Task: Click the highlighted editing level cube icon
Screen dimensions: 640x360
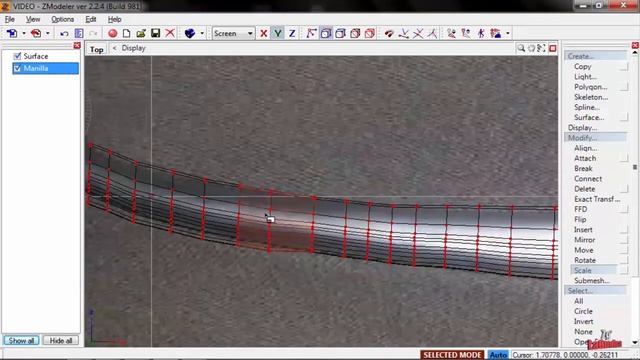Action: click(x=326, y=33)
